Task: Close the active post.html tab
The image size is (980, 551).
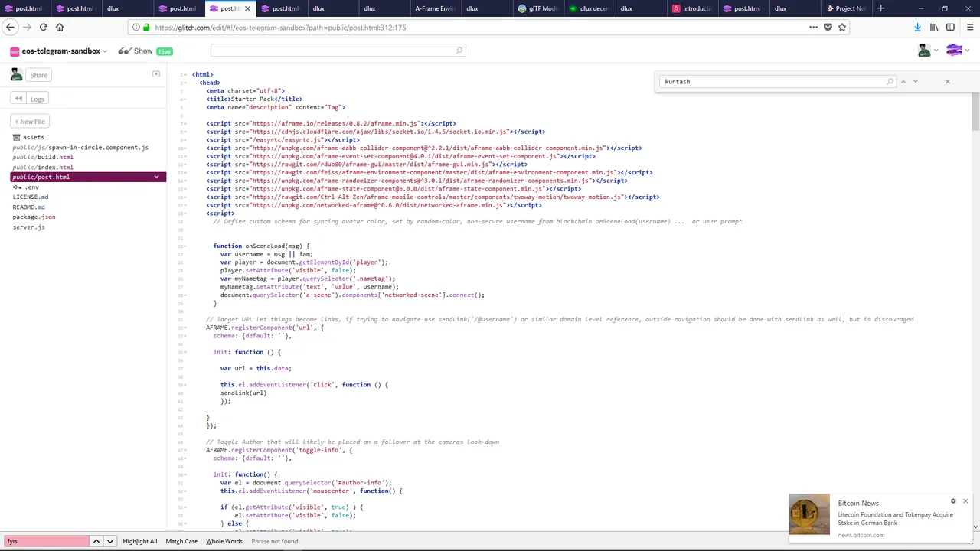Action: pos(247,8)
